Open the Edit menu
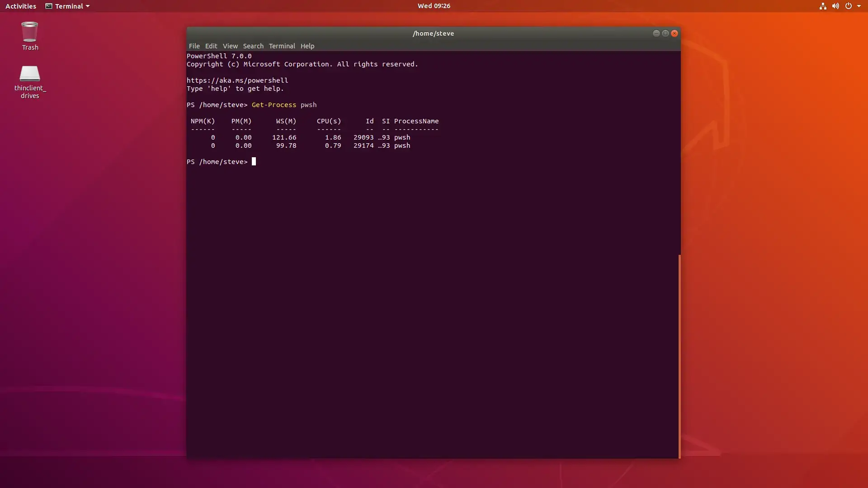The width and height of the screenshot is (868, 488). point(211,46)
